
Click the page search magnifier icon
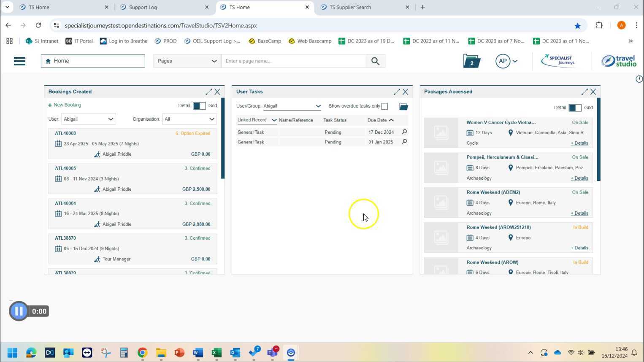(375, 61)
